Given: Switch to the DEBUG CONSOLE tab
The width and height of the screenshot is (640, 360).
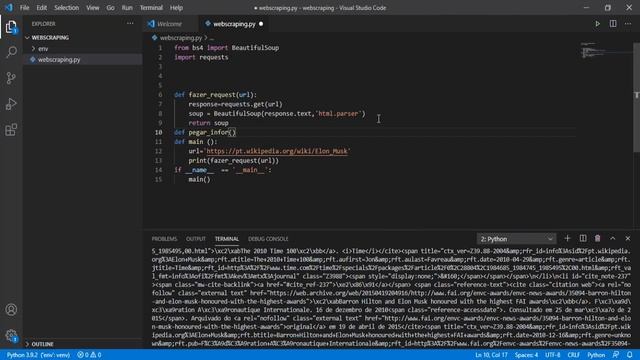Looking at the screenshot, I should click(268, 239).
